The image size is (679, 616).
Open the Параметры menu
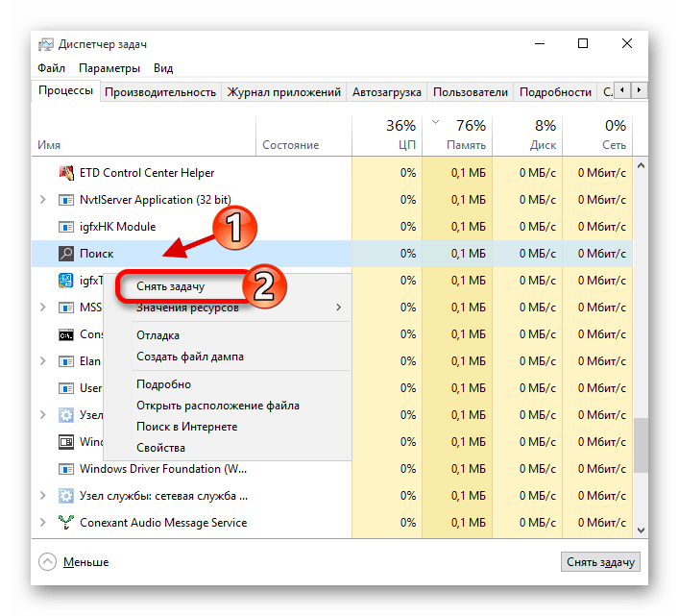point(109,68)
